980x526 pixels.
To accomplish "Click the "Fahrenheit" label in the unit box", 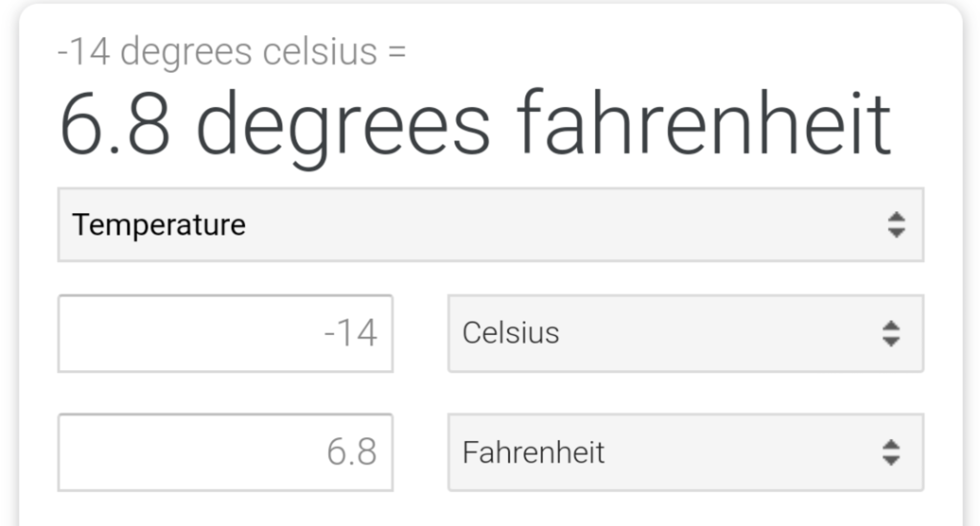I will (533, 452).
